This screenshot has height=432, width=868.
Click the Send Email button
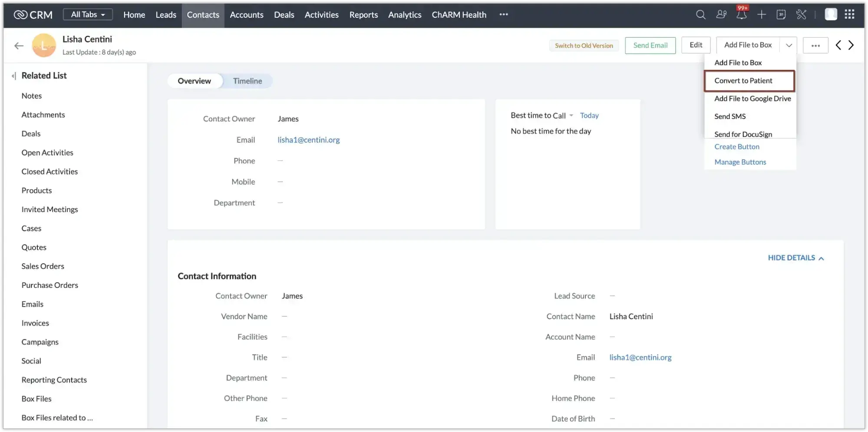650,45
